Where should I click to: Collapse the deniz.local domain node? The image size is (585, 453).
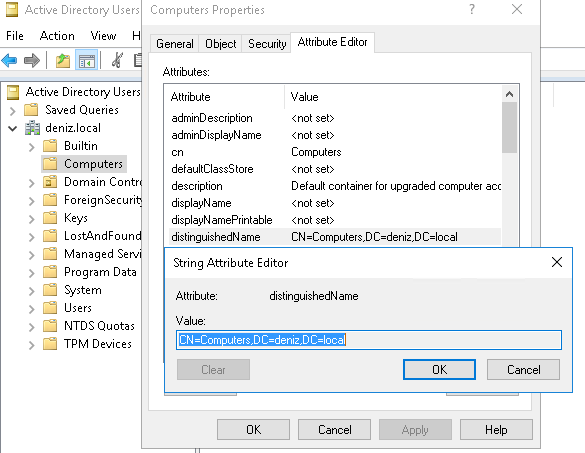[12, 128]
